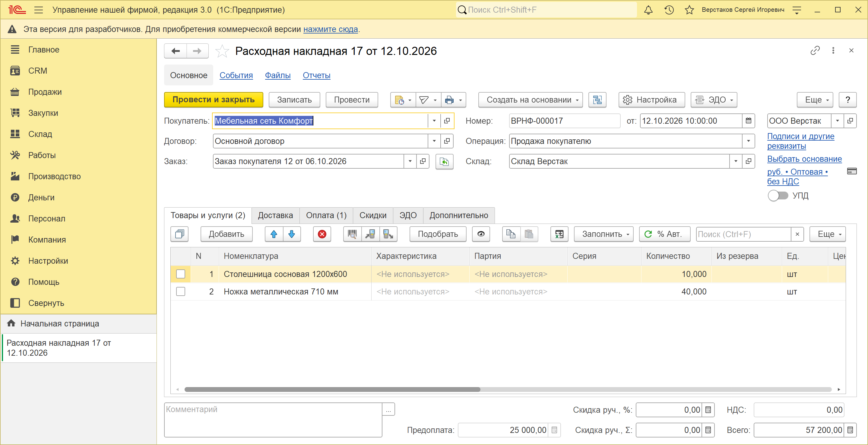Open document more options (three dots)
This screenshot has height=445, width=868.
click(x=833, y=51)
